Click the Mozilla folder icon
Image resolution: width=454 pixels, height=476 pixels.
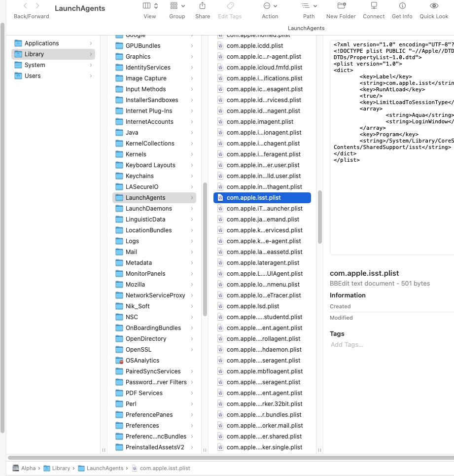[119, 285]
